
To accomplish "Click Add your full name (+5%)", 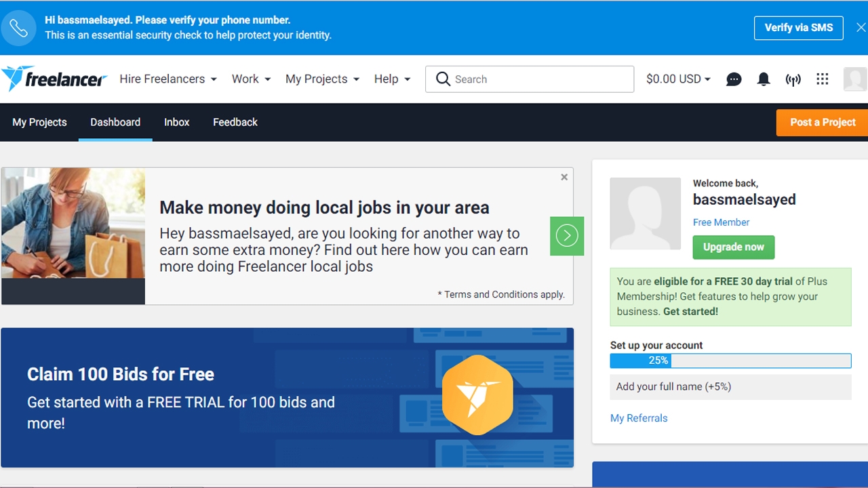I will pyautogui.click(x=730, y=387).
